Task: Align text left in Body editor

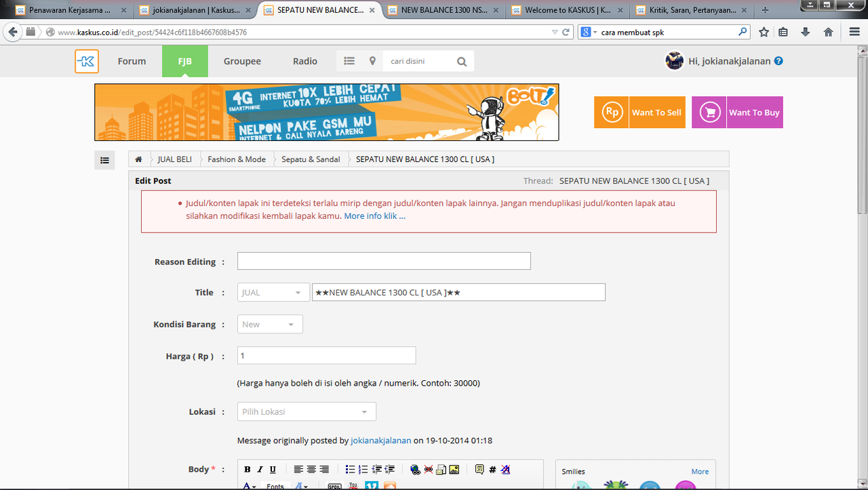Action: (298, 469)
